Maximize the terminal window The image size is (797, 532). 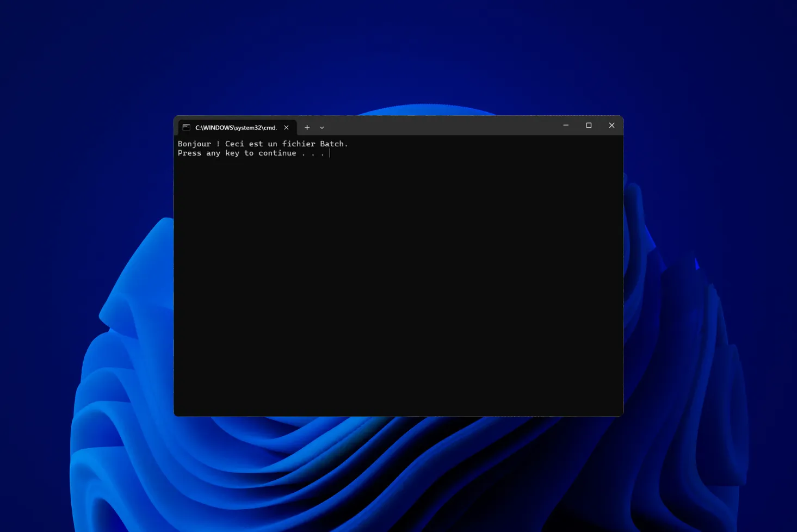pos(589,125)
